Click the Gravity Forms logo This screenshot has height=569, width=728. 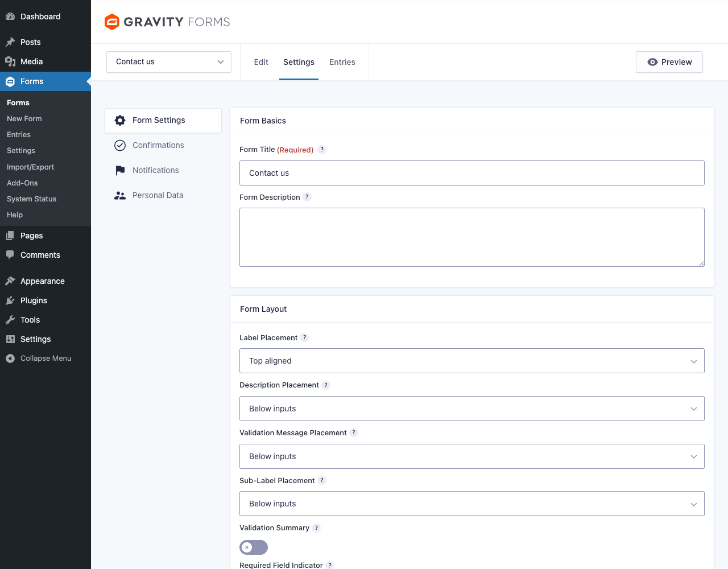click(167, 22)
